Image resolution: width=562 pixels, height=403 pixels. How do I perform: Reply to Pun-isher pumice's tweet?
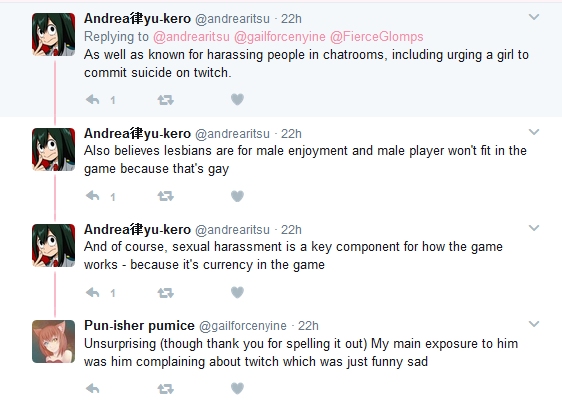93,388
